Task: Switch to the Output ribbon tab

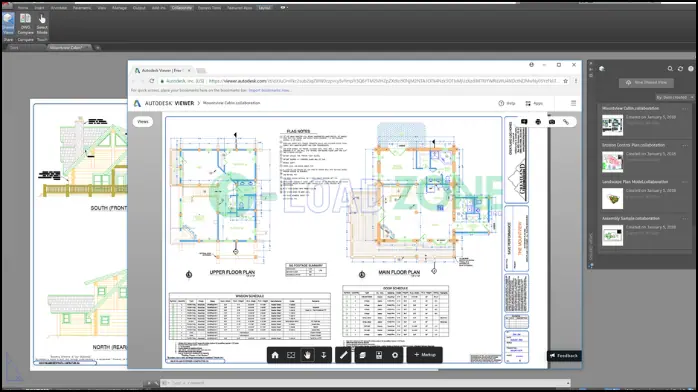Action: click(139, 8)
